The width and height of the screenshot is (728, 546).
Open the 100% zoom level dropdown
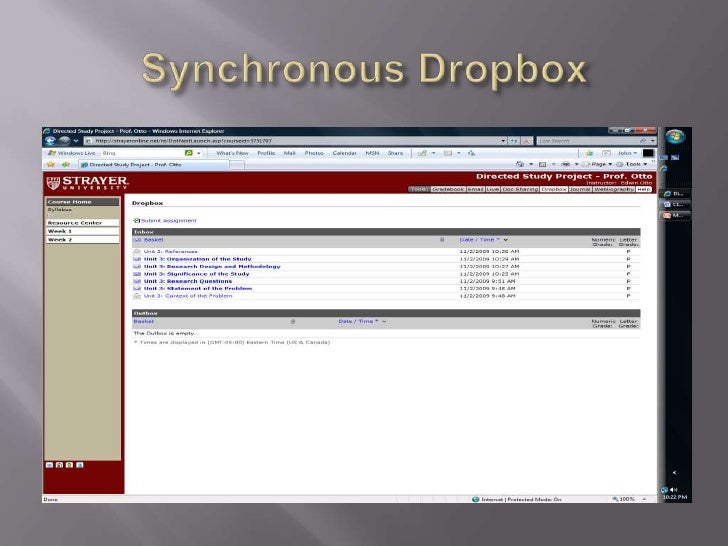point(644,499)
